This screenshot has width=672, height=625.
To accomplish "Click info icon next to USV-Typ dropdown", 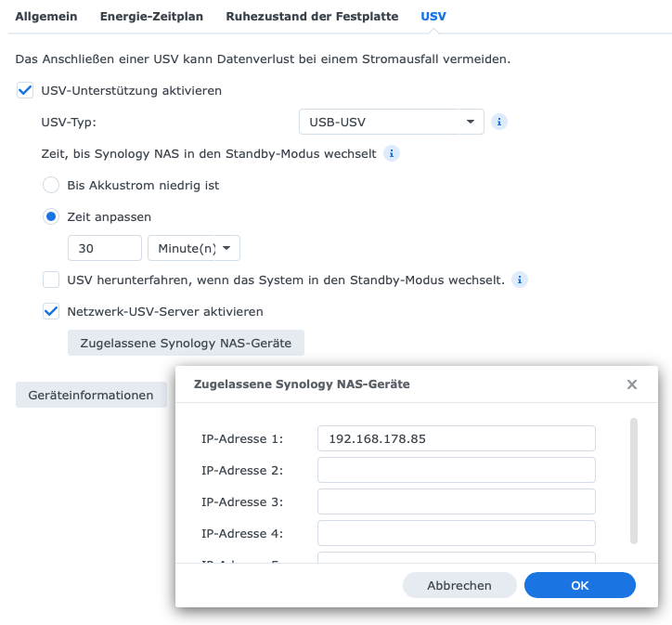I will [499, 122].
